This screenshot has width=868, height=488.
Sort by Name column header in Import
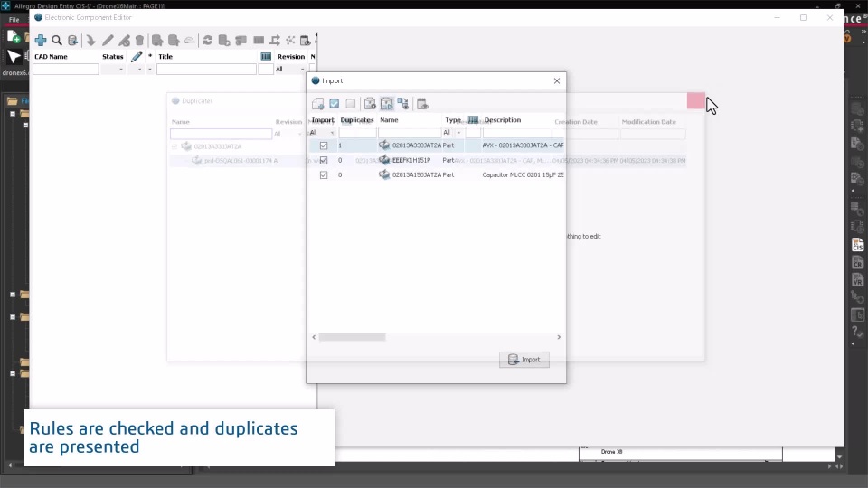[x=389, y=119]
